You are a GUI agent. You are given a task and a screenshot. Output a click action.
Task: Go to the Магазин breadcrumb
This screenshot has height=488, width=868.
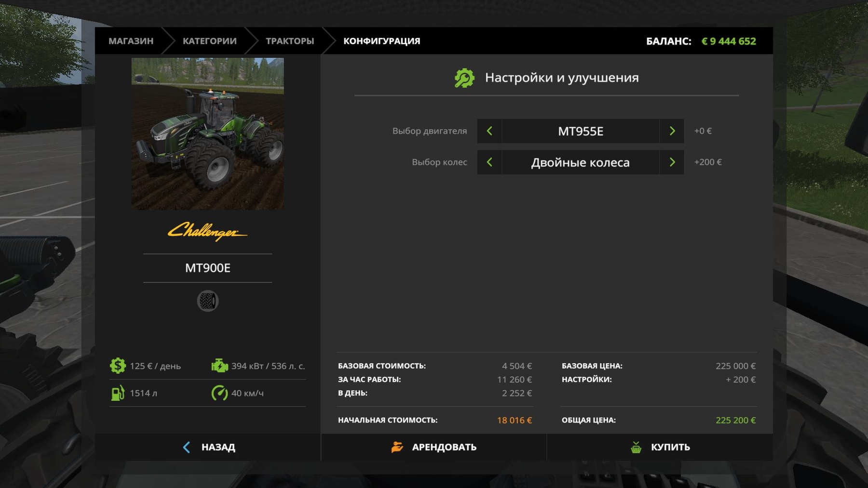pos(131,41)
